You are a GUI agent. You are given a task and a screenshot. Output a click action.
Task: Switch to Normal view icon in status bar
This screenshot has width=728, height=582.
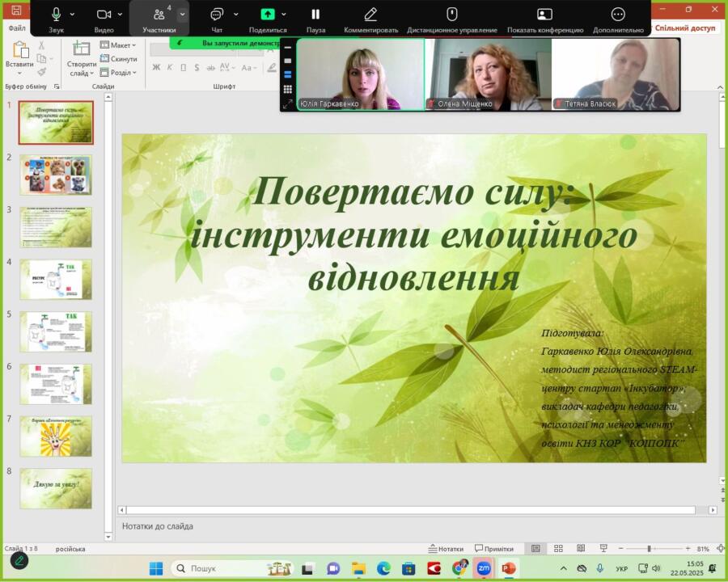(x=535, y=549)
